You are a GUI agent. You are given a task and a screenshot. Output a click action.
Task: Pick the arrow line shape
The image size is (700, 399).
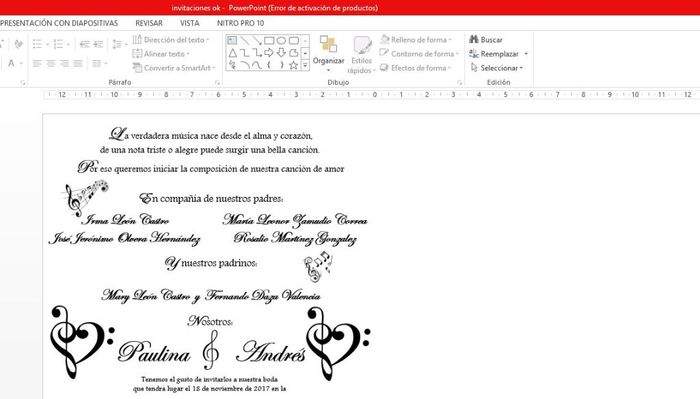point(257,41)
